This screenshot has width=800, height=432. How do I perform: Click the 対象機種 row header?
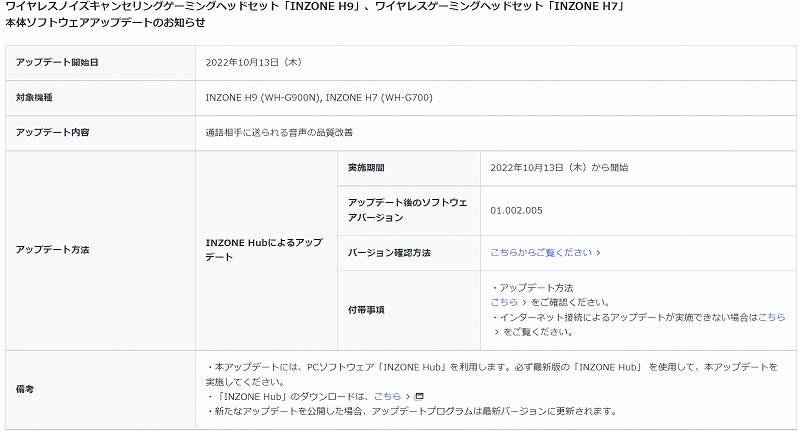[101, 97]
